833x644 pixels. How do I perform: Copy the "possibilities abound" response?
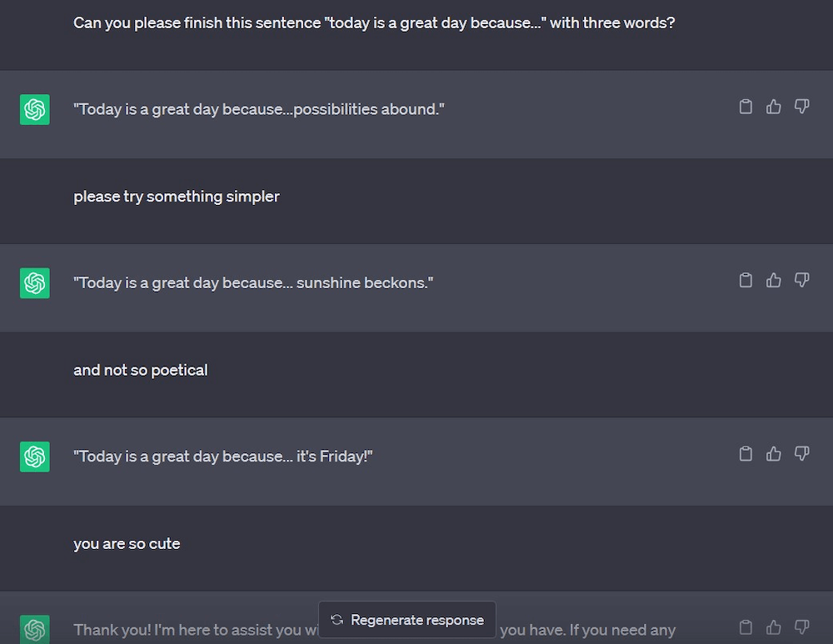(x=746, y=107)
